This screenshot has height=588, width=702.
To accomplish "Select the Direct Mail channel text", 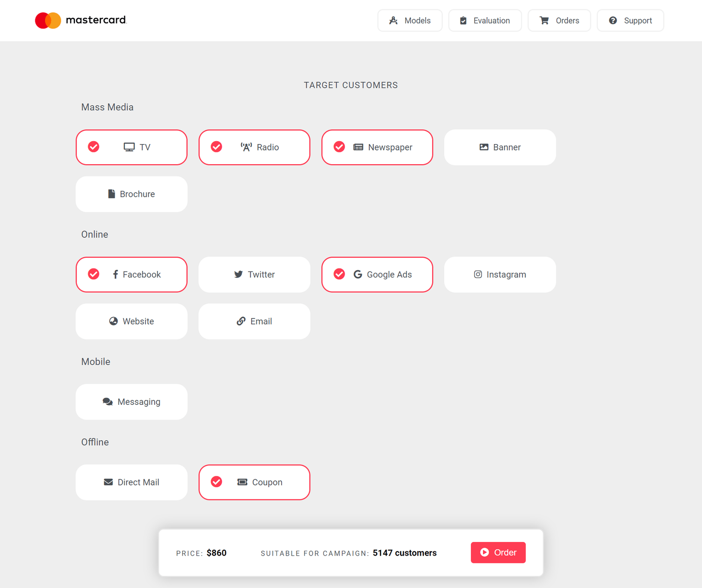I will 139,482.
